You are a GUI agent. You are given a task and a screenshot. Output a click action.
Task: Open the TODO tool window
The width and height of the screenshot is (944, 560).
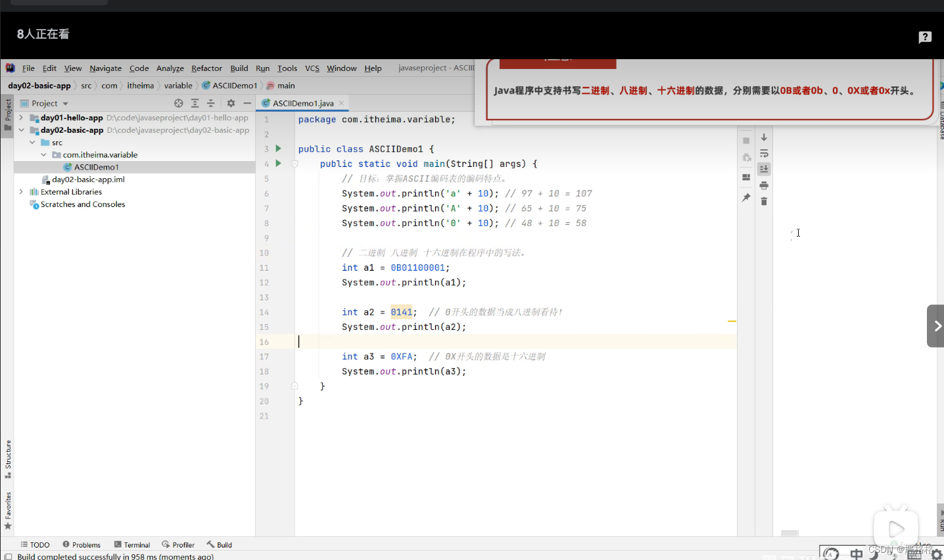35,545
